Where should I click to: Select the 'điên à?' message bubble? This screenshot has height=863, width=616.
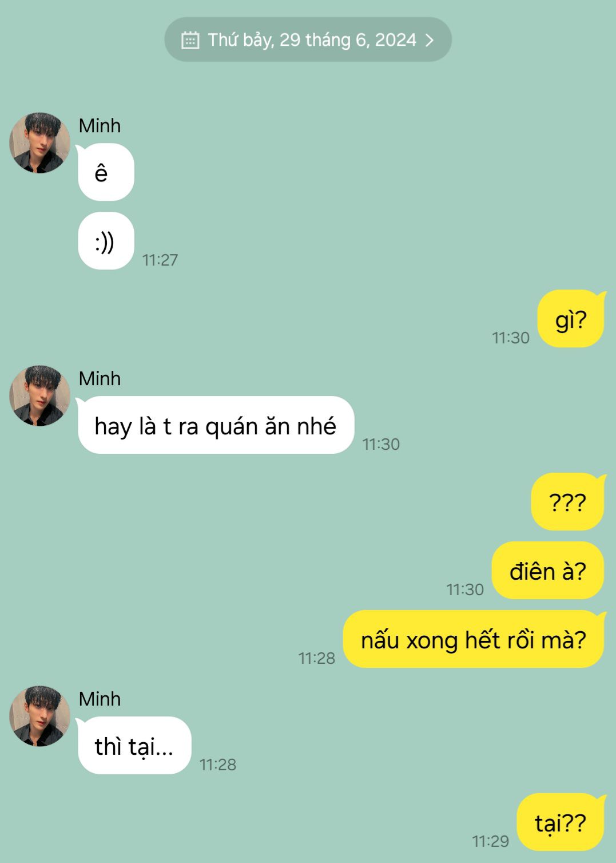[x=548, y=571]
